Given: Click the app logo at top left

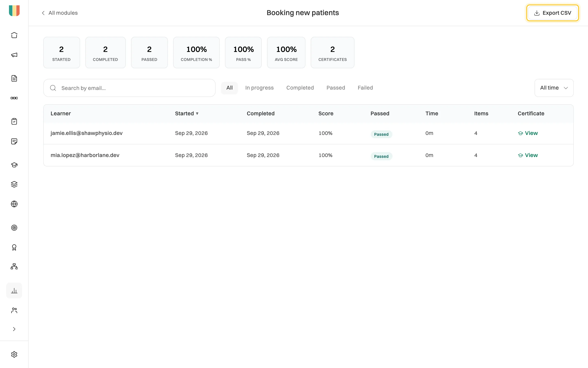Looking at the screenshot, I should click(x=14, y=11).
